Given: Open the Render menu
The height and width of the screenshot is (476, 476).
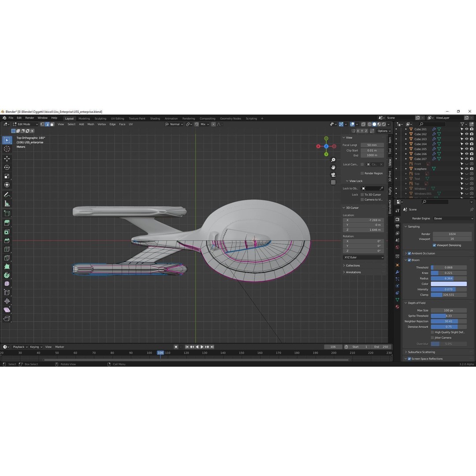Looking at the screenshot, I should click(x=30, y=118).
